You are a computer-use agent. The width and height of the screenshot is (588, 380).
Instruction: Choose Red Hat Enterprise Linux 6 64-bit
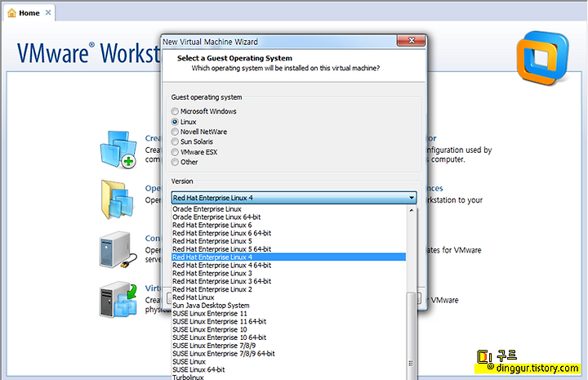click(289, 233)
